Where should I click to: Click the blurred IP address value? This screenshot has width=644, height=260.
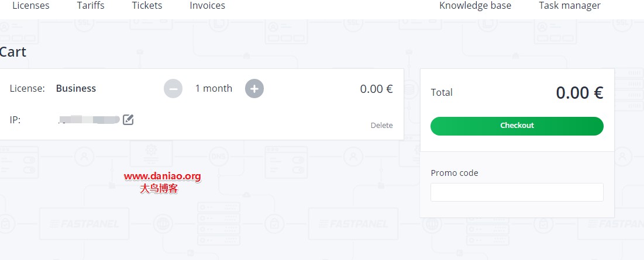click(88, 120)
